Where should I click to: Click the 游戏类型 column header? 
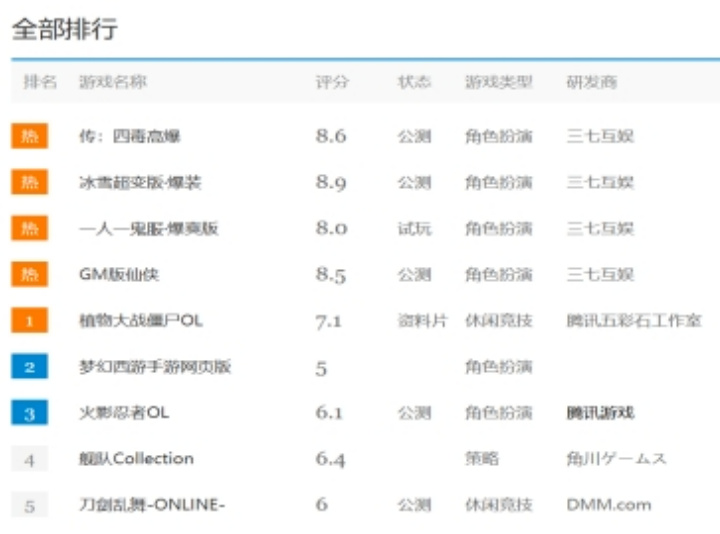coord(498,82)
